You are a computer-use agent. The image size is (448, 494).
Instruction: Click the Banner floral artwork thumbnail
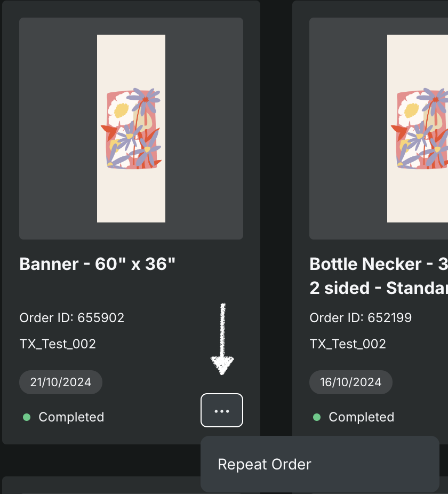[131, 129]
